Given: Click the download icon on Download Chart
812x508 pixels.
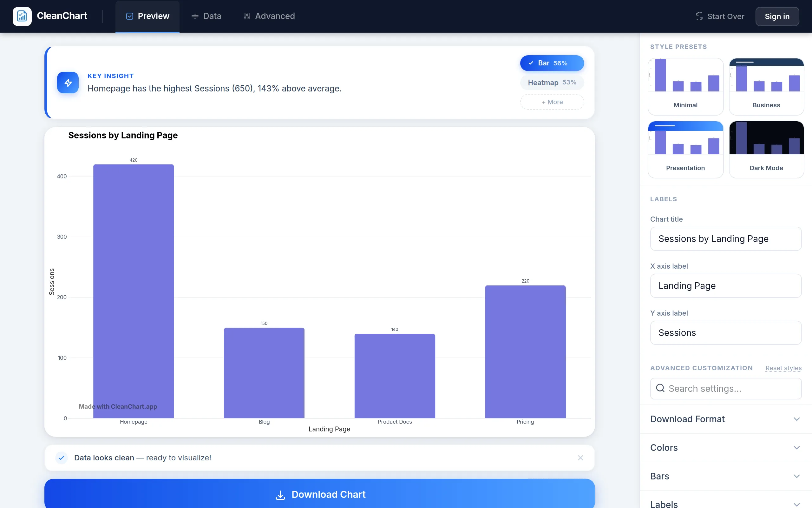Looking at the screenshot, I should click(280, 495).
